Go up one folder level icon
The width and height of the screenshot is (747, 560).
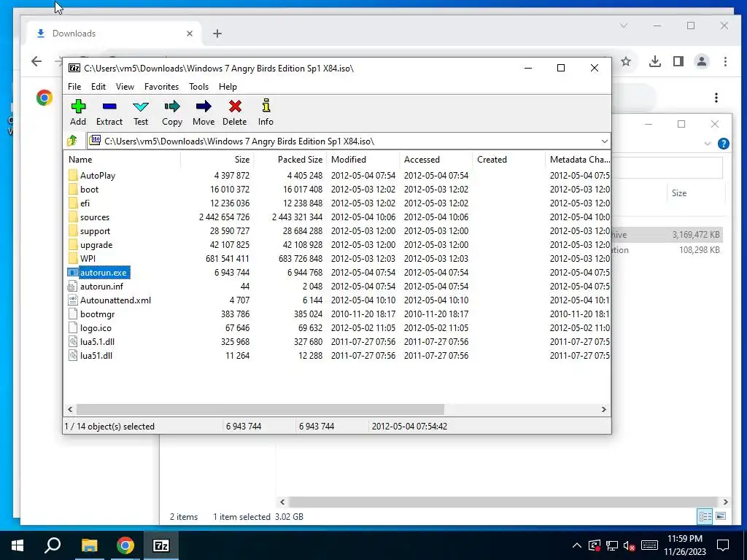tap(72, 141)
